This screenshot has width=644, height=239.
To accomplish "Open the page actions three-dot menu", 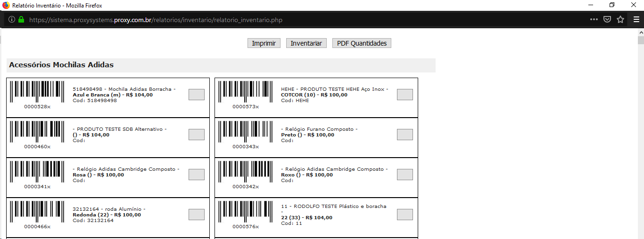I will [x=594, y=20].
